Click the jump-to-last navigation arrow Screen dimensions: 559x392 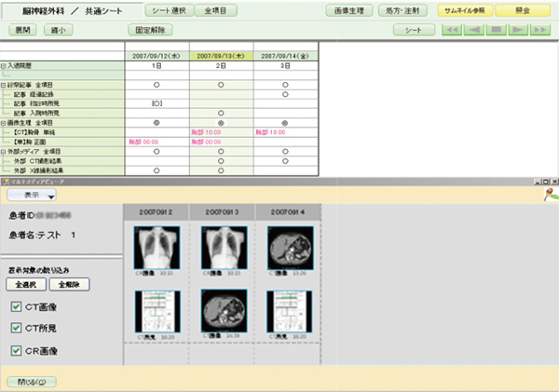coord(539,30)
